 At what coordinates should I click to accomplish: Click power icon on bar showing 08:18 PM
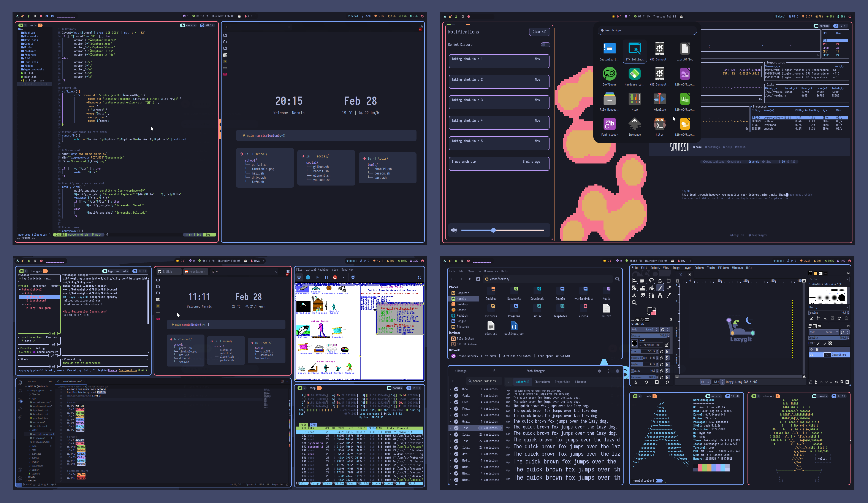[422, 16]
